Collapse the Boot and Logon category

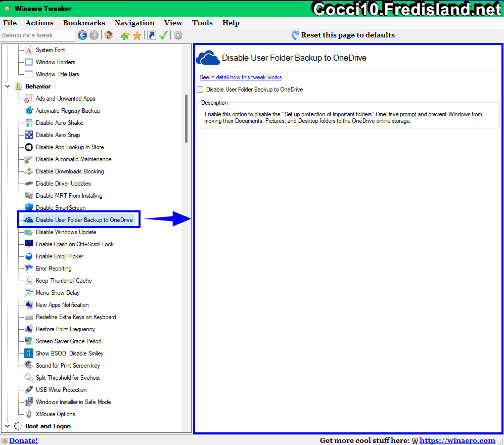pyautogui.click(x=7, y=426)
